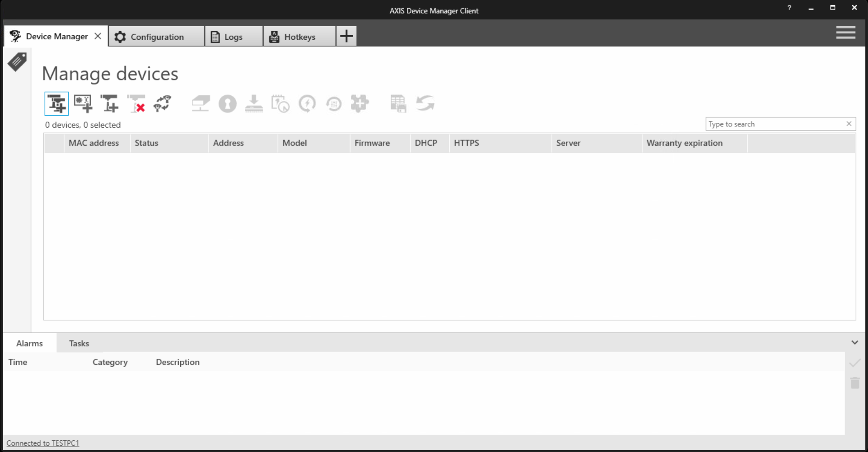The width and height of the screenshot is (868, 452).
Task: Select the Add devices tool
Action: pos(56,103)
